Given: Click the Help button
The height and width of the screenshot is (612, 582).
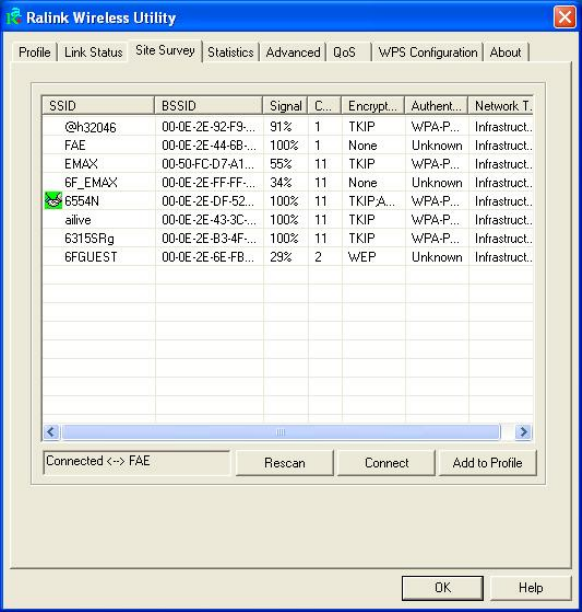Looking at the screenshot, I should [530, 588].
